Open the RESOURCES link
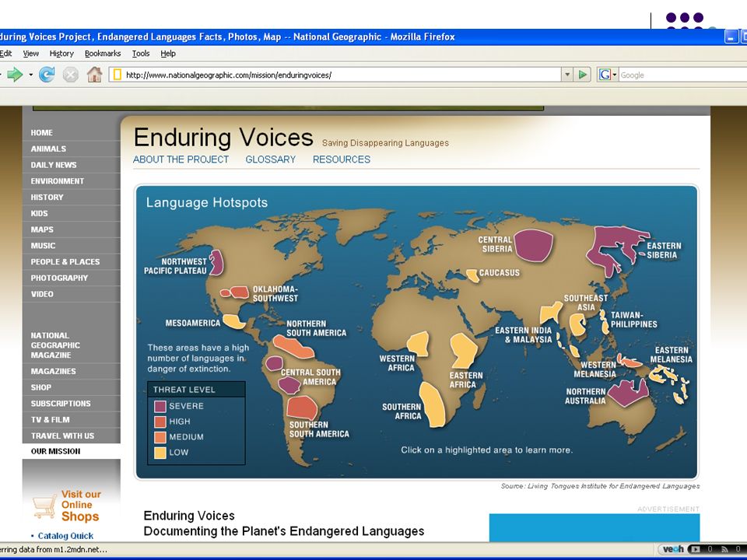 (x=342, y=159)
